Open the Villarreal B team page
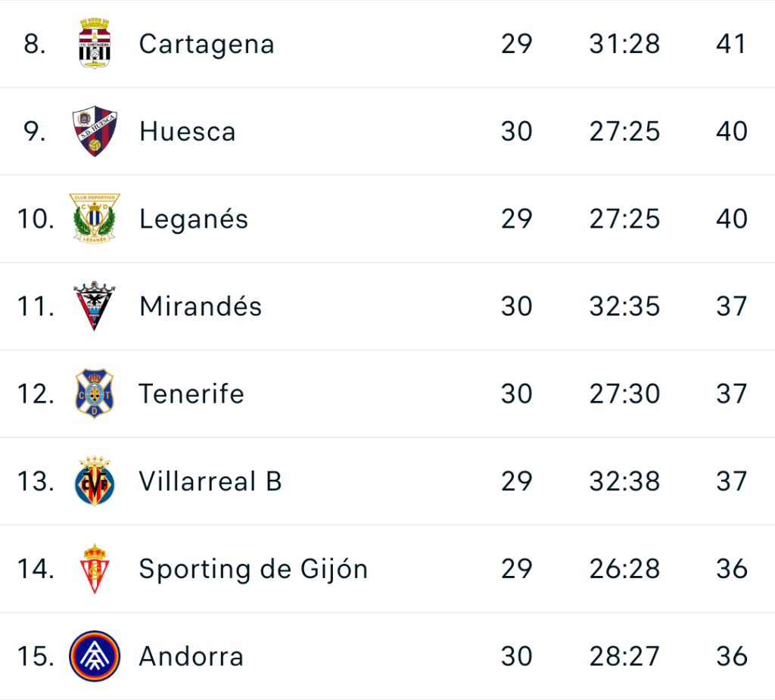The image size is (775, 700). coord(210,481)
